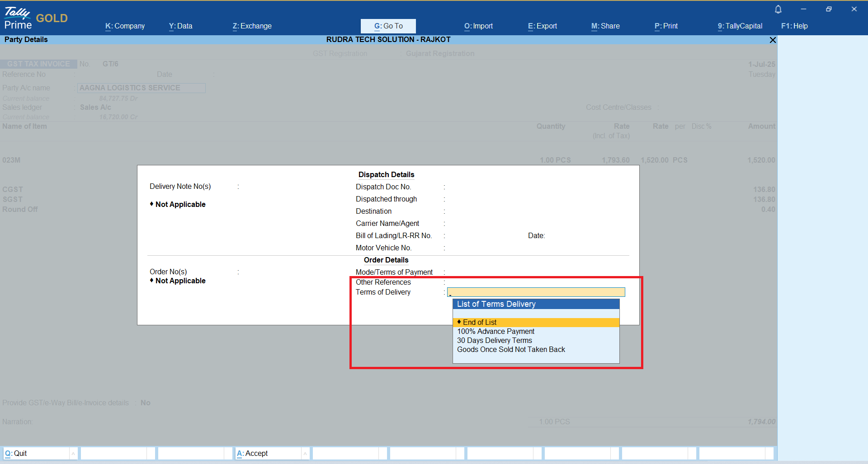Click the Tally Prime Gold logo
This screenshot has width=868, height=464.
[x=36, y=18]
